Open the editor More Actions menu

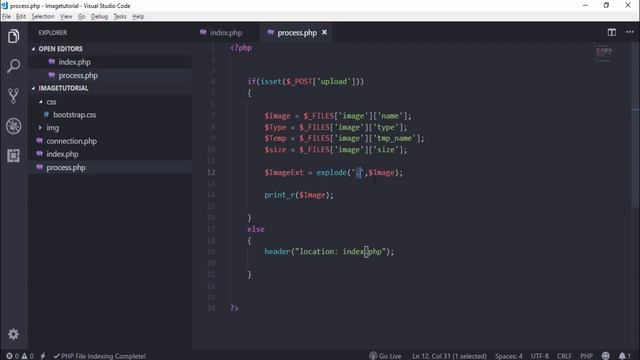[630, 32]
